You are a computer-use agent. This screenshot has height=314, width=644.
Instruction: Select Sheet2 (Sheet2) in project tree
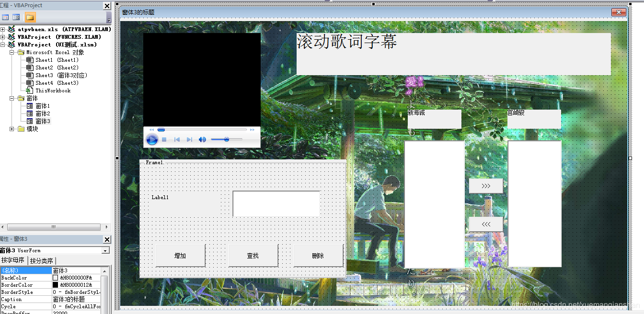(x=57, y=67)
